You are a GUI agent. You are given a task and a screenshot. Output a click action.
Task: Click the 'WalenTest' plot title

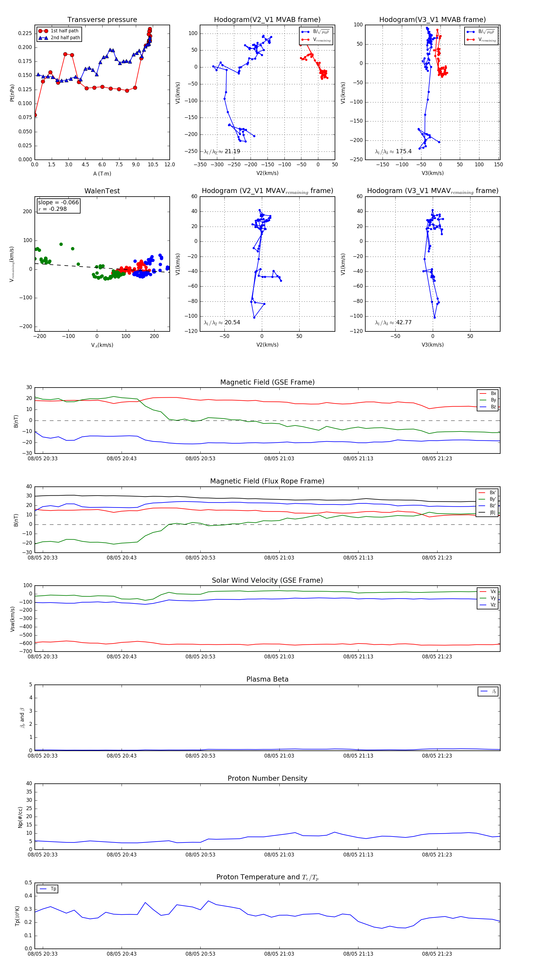point(102,191)
